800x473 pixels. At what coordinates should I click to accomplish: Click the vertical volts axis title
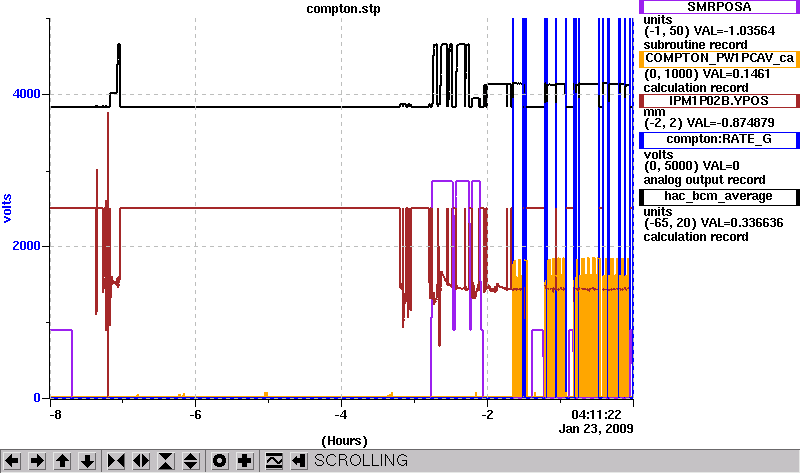click(x=7, y=208)
